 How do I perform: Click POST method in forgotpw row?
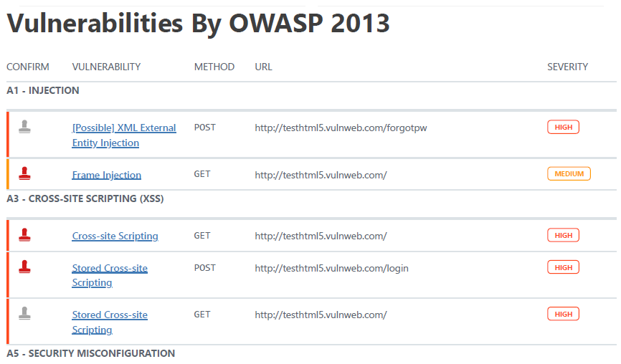[205, 128]
